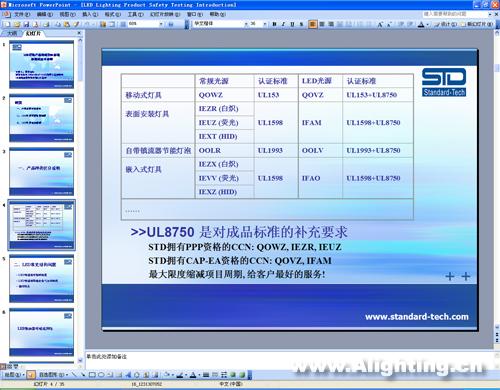Select the Oval drawing tool

point(101,375)
